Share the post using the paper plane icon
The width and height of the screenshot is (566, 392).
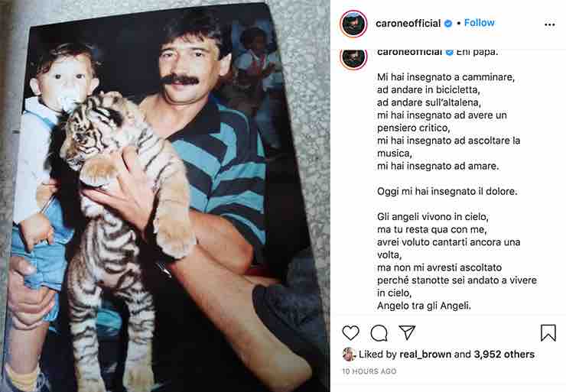point(407,332)
